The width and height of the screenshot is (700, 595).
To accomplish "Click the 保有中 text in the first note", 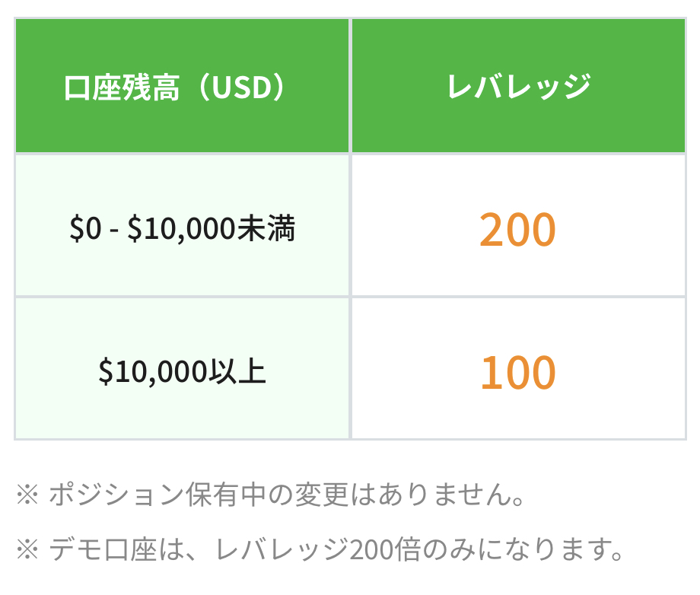I will pyautogui.click(x=226, y=495).
